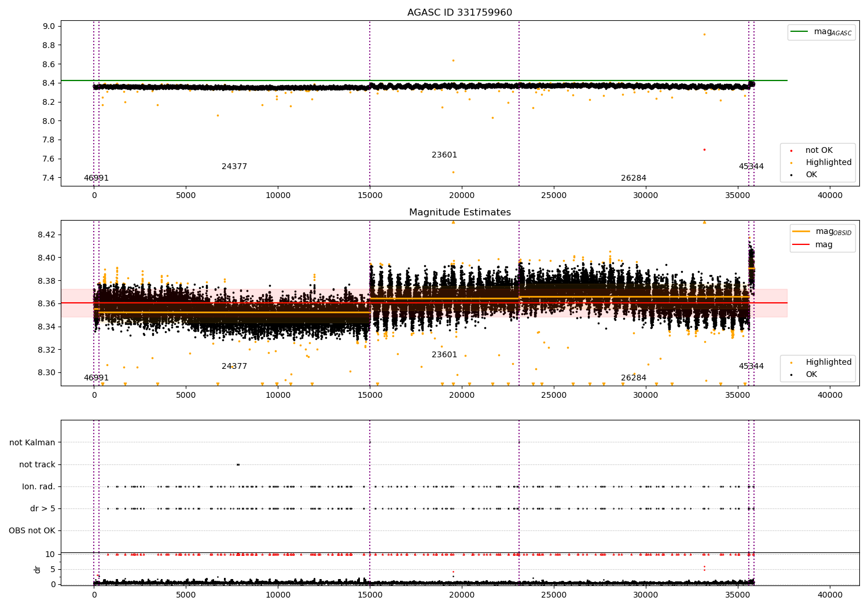Click the orange outlier point near 8.9 magnitude

click(x=704, y=34)
